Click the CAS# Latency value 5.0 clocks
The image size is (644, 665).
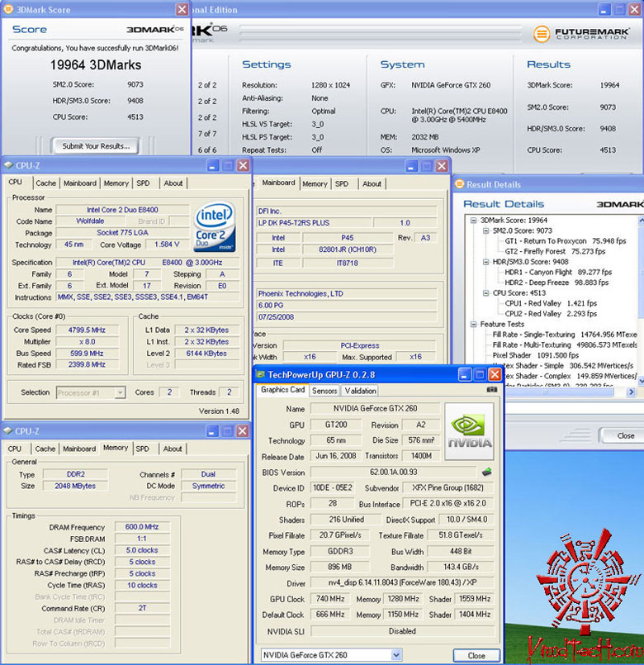click(142, 550)
